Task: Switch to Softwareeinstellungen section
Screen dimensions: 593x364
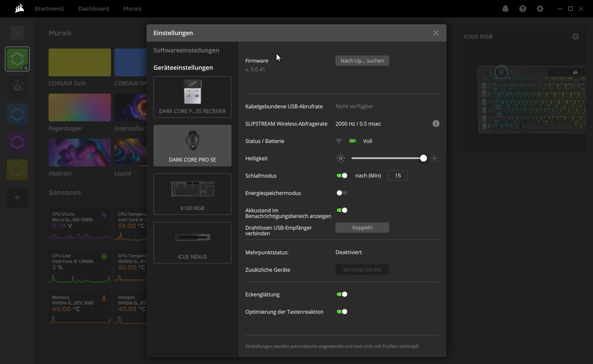Action: pyautogui.click(x=186, y=50)
